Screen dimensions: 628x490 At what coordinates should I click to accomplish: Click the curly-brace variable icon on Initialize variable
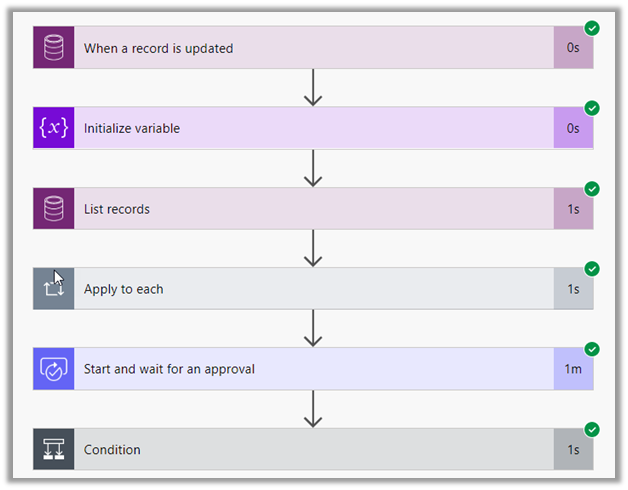click(x=53, y=128)
